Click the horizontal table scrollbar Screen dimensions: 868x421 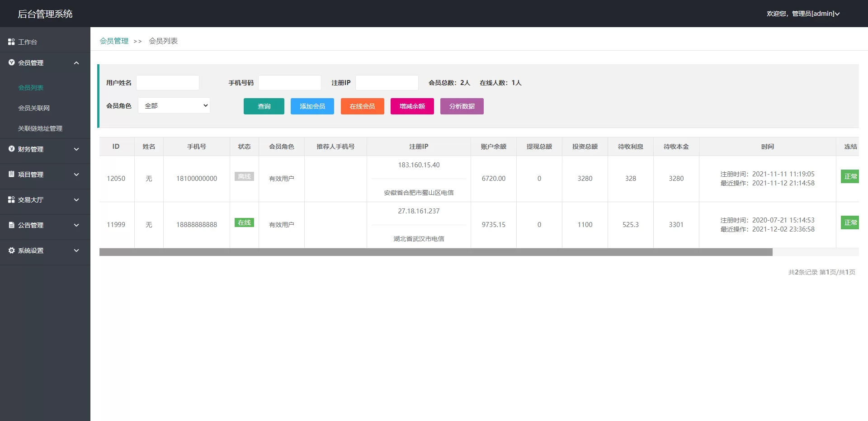coord(436,252)
